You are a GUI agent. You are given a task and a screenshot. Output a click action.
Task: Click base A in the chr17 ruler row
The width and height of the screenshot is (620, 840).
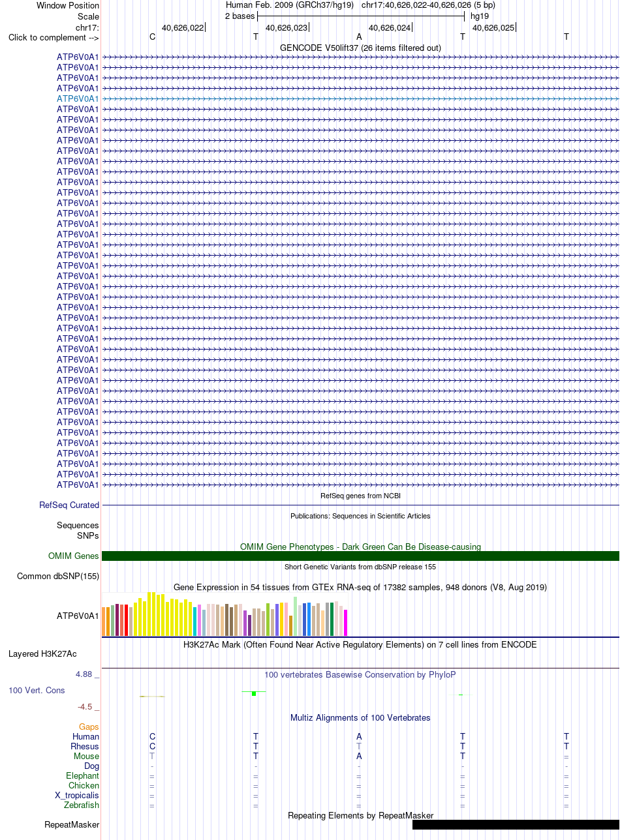coord(359,37)
